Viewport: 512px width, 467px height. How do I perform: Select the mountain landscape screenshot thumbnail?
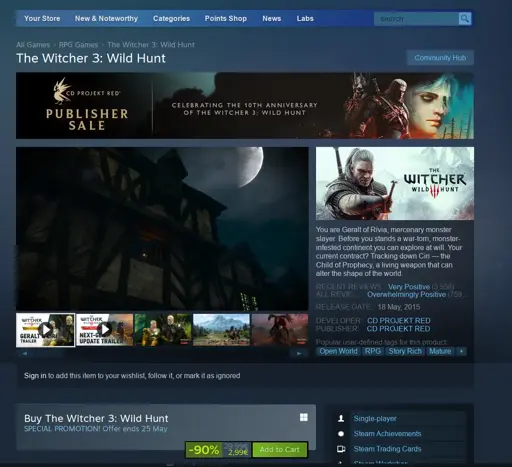click(221, 330)
